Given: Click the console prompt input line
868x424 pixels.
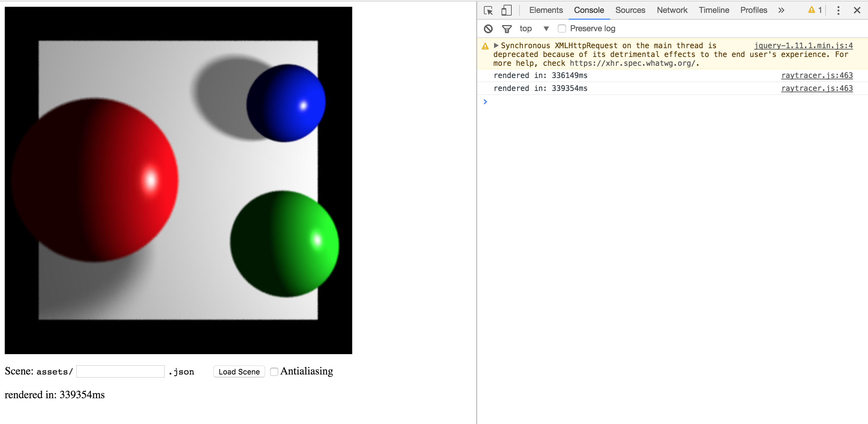Looking at the screenshot, I should [672, 102].
